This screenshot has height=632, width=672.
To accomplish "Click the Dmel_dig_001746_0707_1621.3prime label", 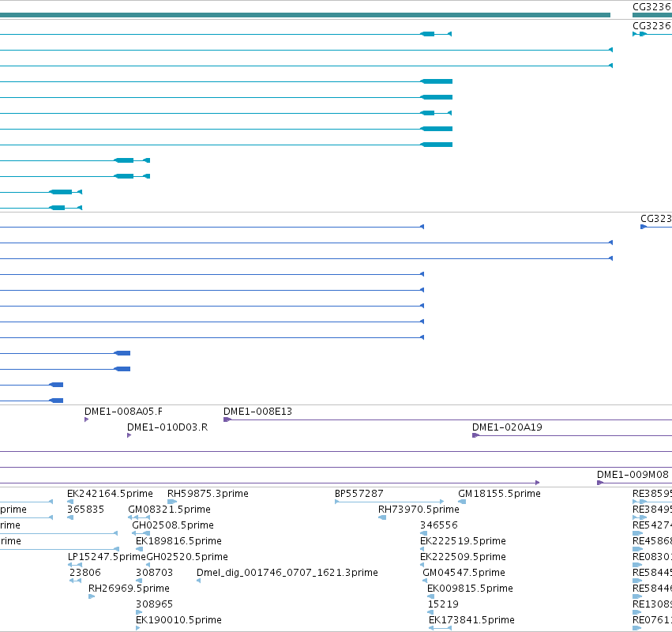I will point(287,573).
